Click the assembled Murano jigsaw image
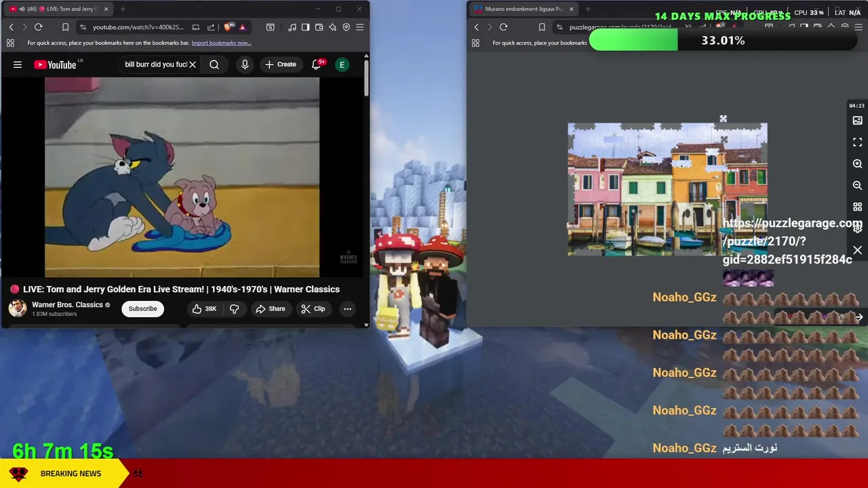Image resolution: width=868 pixels, height=488 pixels. [x=667, y=190]
